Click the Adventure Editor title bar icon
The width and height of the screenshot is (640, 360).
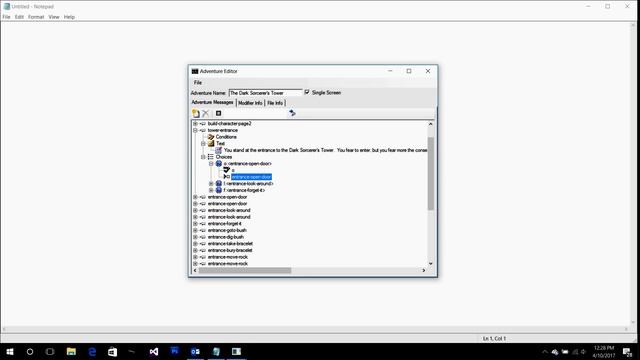[x=195, y=71]
